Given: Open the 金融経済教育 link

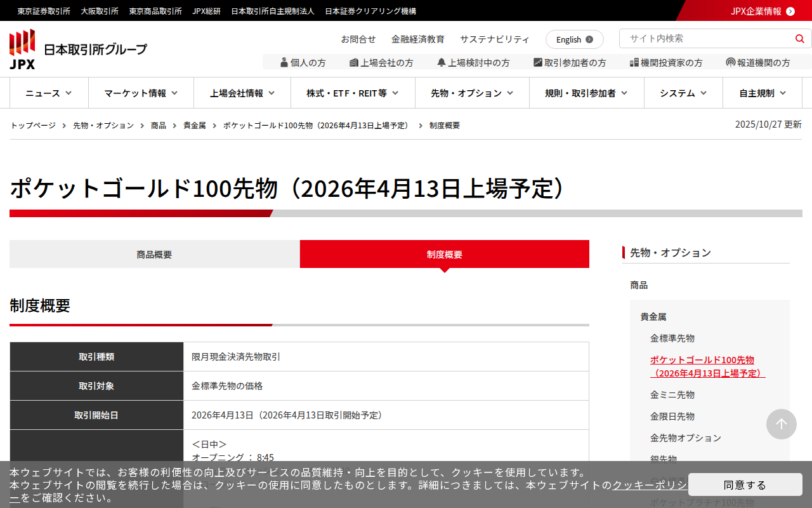Looking at the screenshot, I should (x=418, y=39).
